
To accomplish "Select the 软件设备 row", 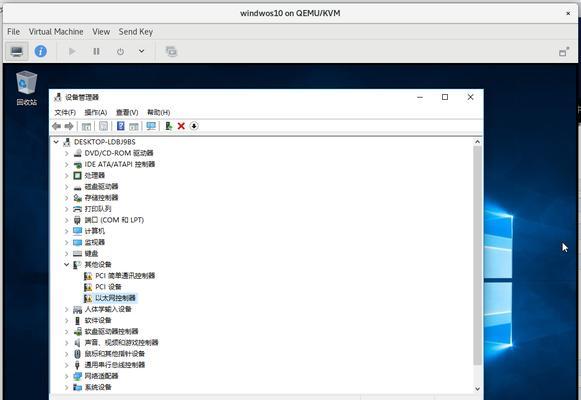I will pos(98,320).
